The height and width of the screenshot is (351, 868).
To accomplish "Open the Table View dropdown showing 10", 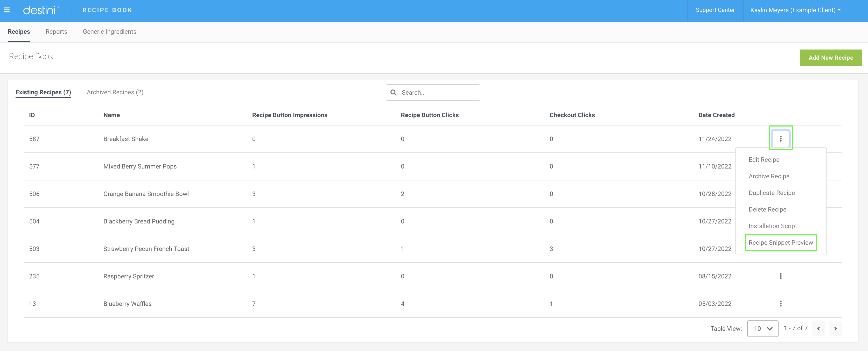I will tap(762, 328).
